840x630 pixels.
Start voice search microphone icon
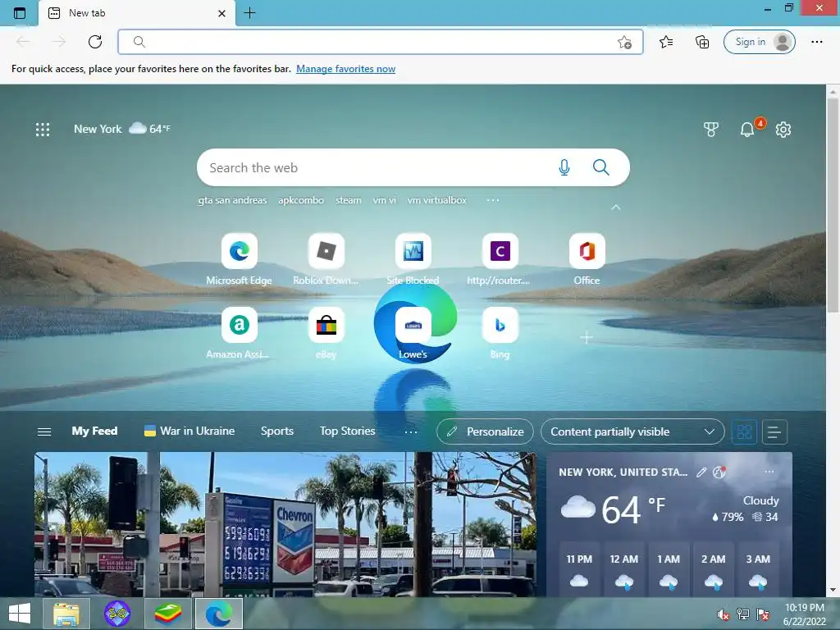click(x=564, y=167)
